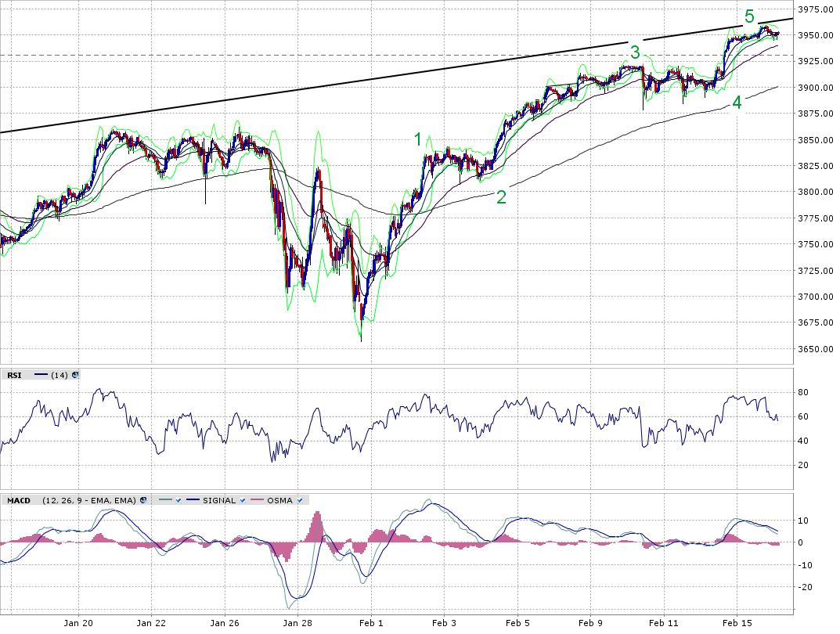Screen dimensions: 840x634
Task: Open RSI indicator settings globe icon
Action: coord(75,376)
